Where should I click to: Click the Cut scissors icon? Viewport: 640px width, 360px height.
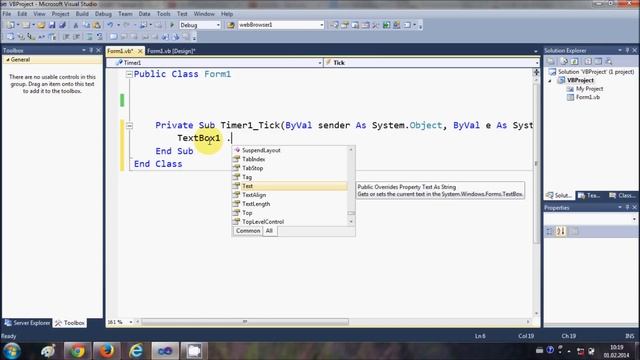(x=76, y=25)
